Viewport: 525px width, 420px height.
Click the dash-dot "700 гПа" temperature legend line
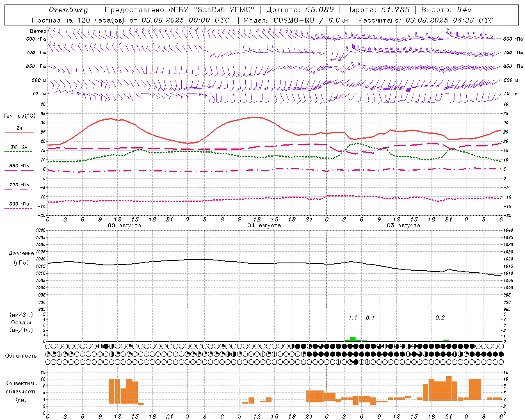click(x=18, y=189)
